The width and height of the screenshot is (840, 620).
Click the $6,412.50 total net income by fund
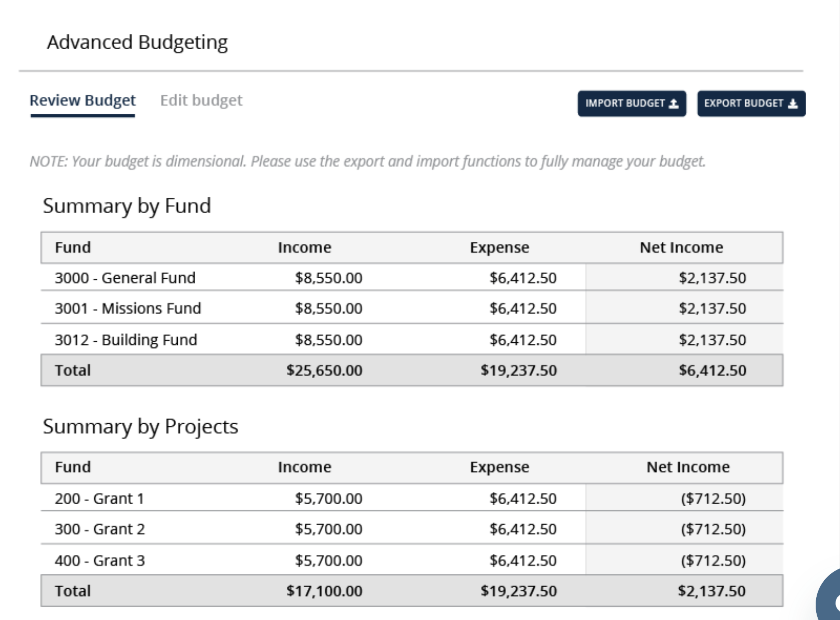click(712, 371)
